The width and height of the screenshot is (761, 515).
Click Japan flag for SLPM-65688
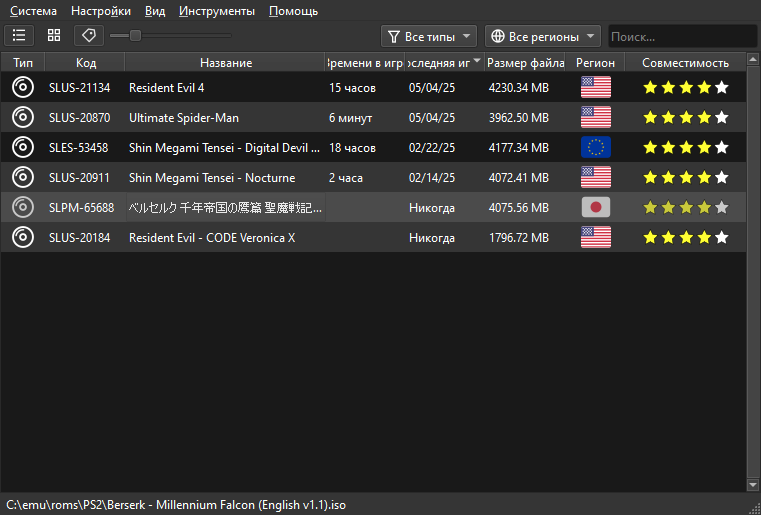596,207
